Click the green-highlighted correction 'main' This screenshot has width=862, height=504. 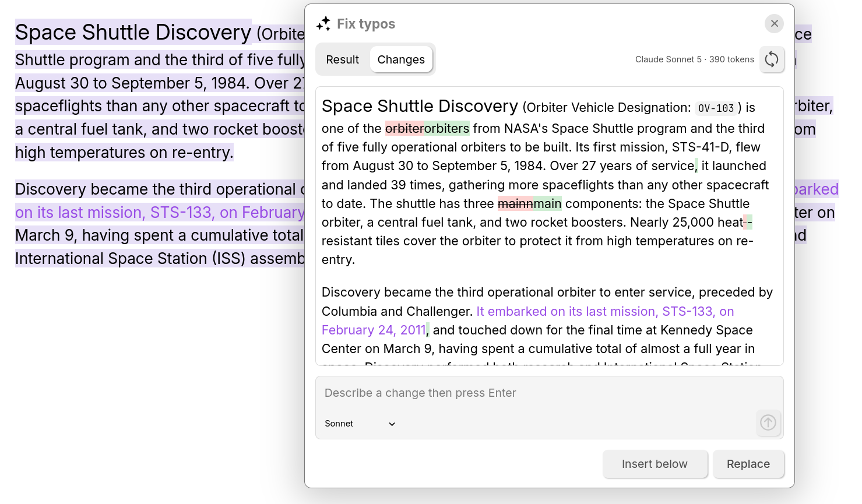[547, 203]
